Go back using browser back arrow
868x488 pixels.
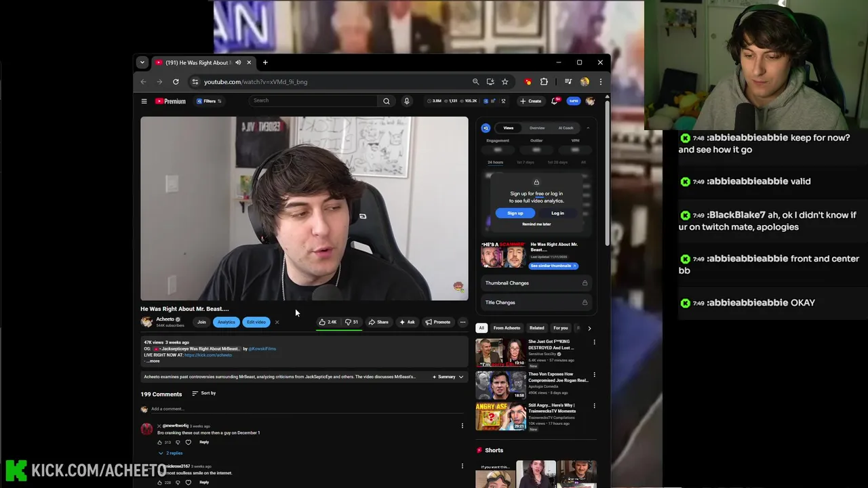coord(143,81)
